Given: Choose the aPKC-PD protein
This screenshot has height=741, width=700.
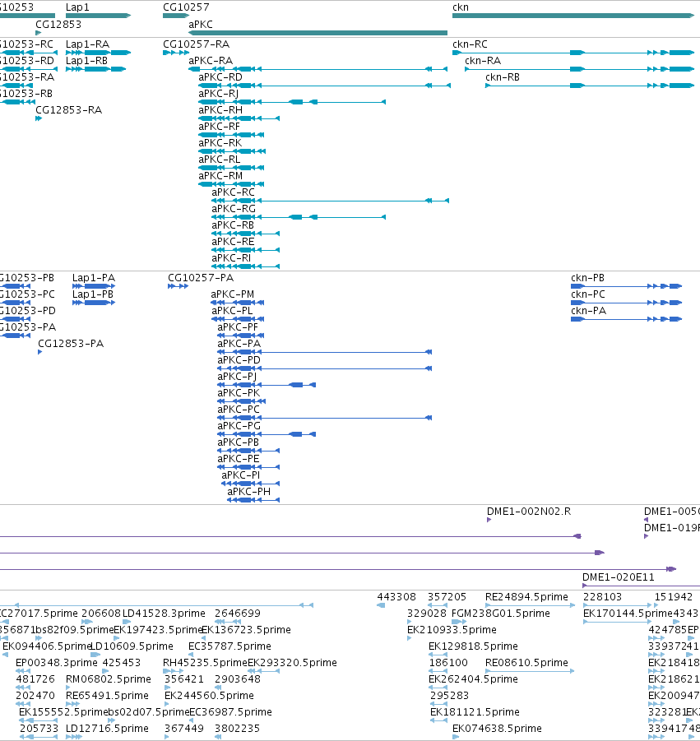Looking at the screenshot, I should [x=239, y=360].
